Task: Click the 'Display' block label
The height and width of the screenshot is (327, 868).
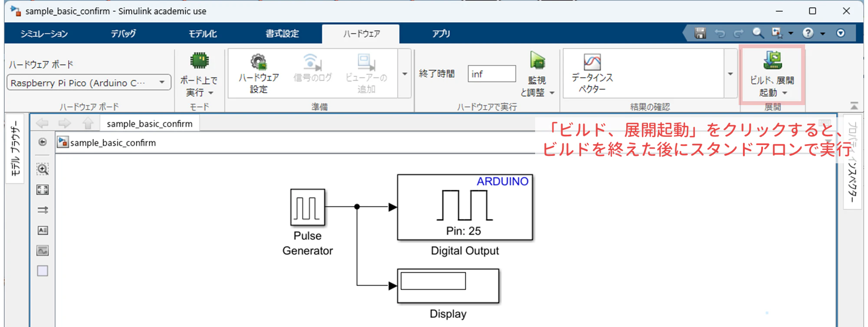Action: [448, 314]
